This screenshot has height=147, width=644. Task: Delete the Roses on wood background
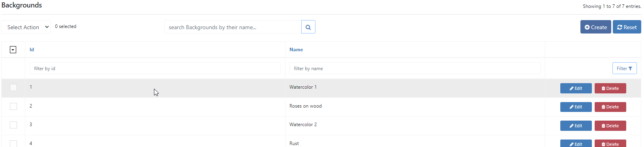point(610,107)
